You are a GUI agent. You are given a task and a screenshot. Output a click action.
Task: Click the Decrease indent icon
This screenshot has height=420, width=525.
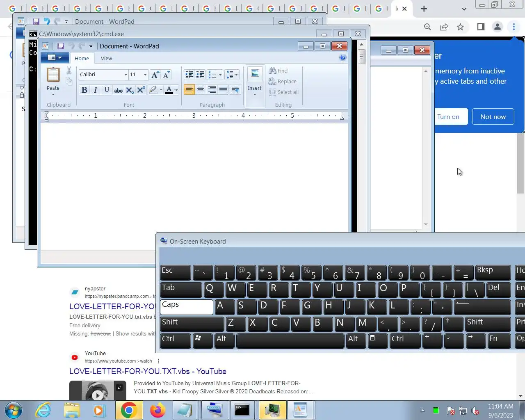click(189, 75)
